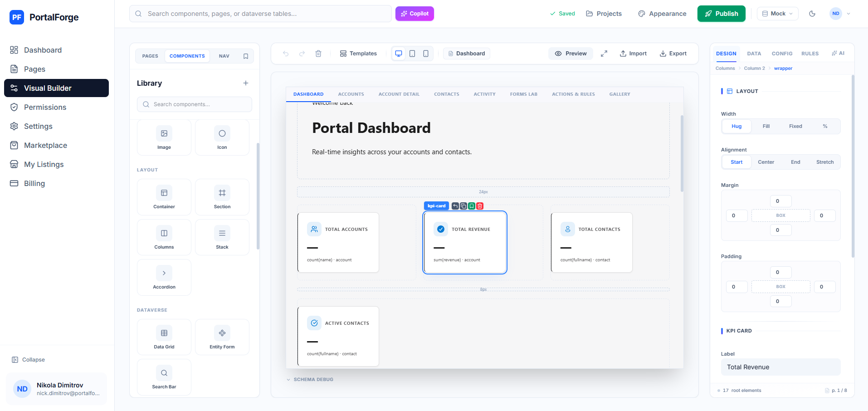Set Alignment to Stretch
Image resolution: width=868 pixels, height=411 pixels.
click(x=824, y=161)
